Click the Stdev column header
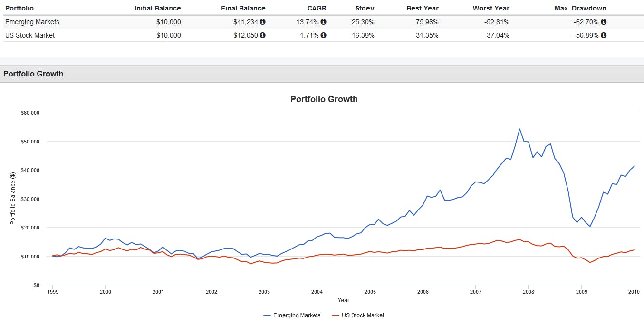The image size is (644, 325). tap(365, 8)
